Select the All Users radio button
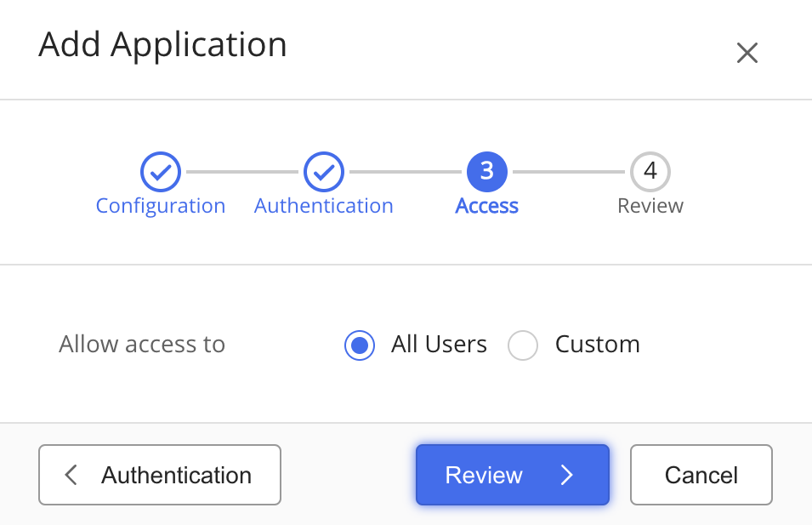 pos(360,345)
